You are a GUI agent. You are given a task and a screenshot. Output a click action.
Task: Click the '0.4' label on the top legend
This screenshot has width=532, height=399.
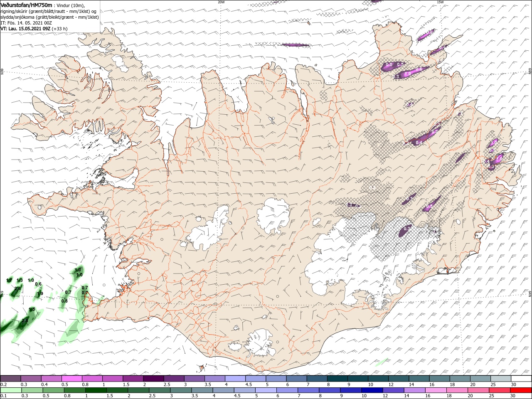point(44,384)
